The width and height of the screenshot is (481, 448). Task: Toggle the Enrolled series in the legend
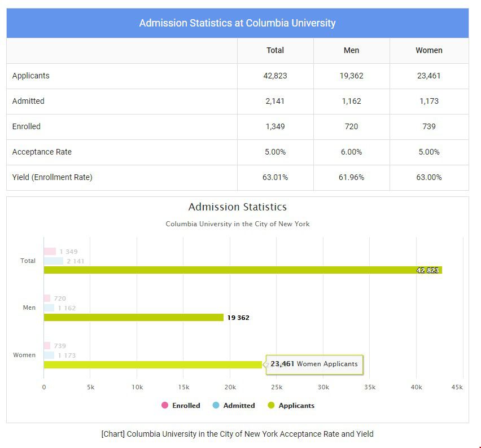point(181,405)
